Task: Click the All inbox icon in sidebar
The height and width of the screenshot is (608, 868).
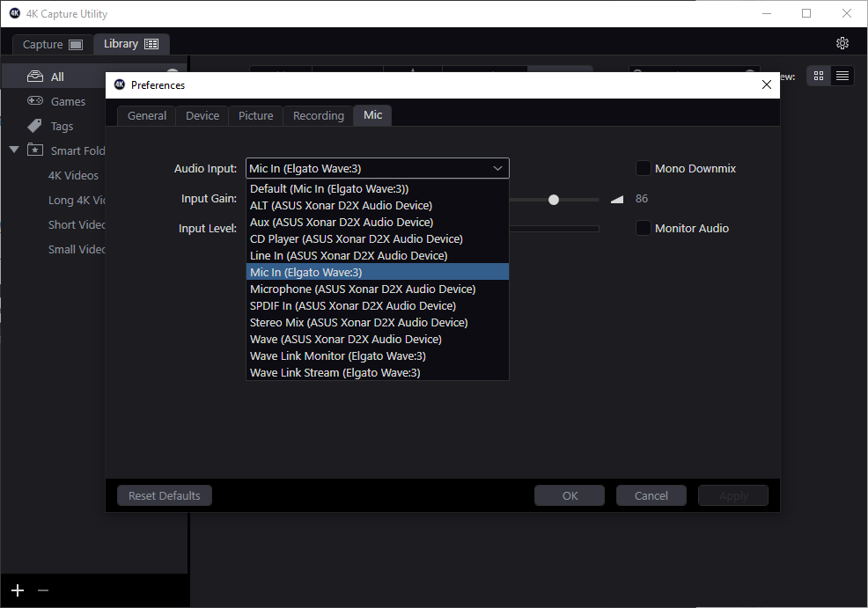Action: [35, 77]
